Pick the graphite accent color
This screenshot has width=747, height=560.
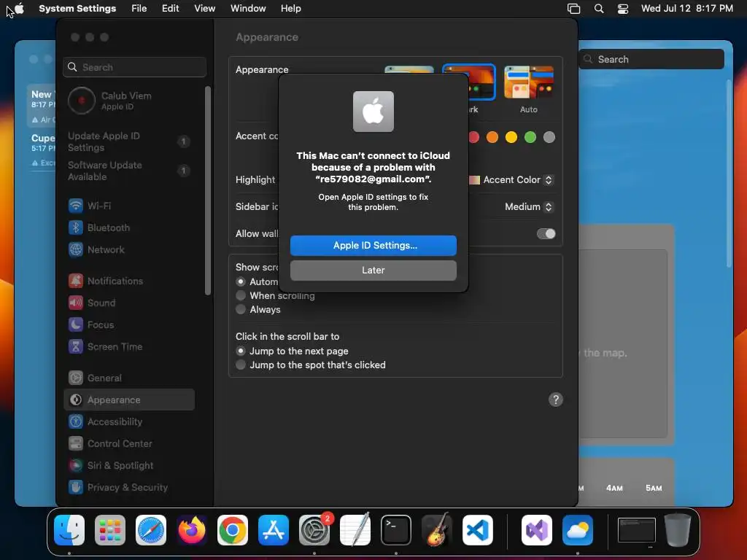[x=549, y=138]
